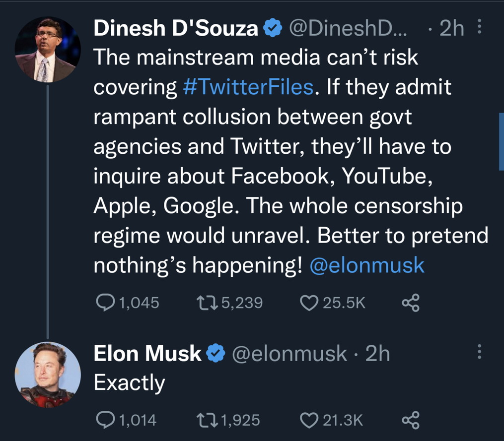Open more options on D'Souza's tweet
Viewport: 504px width, 441px height.
480,28
